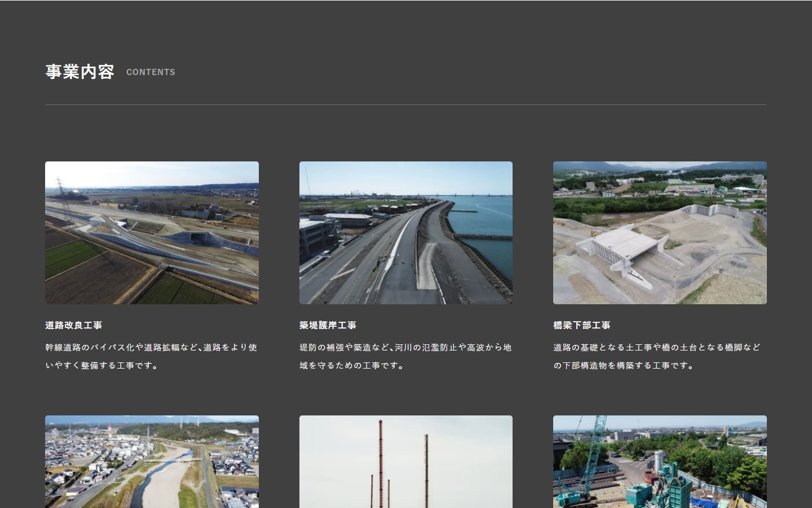This screenshot has width=812, height=508.
Task: Click the description starting 堤防の補強や築造
Action: [x=405, y=356]
